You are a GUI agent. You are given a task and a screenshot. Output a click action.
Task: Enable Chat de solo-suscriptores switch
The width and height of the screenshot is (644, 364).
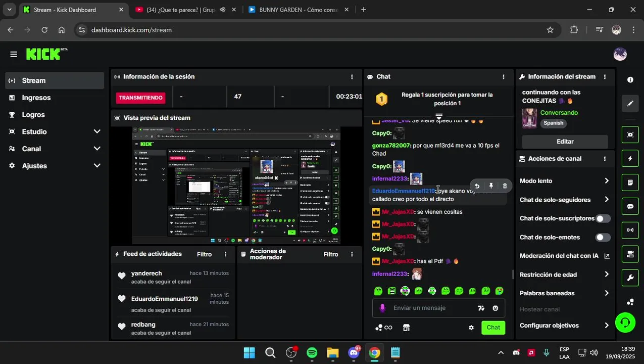(603, 219)
